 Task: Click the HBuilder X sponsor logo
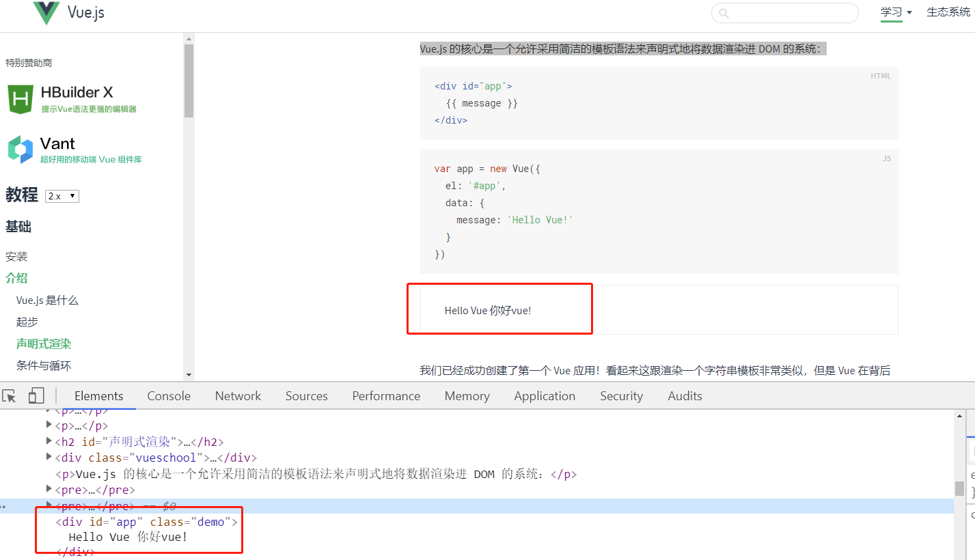point(72,99)
